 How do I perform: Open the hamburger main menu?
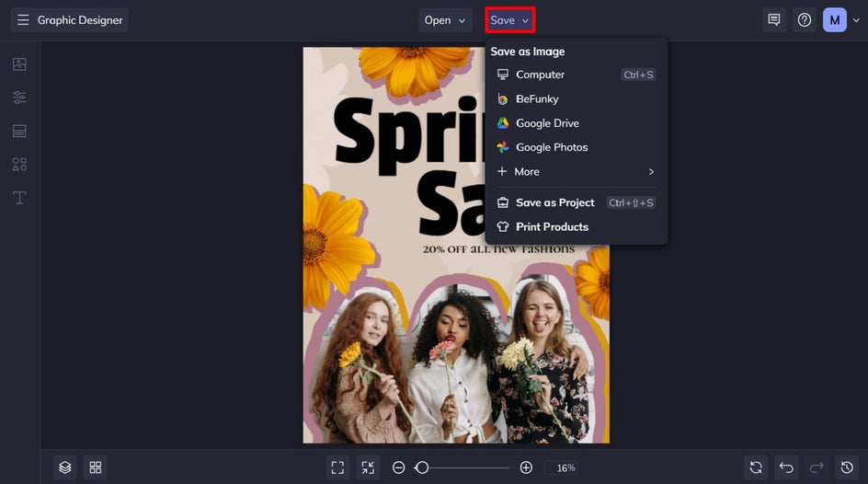[23, 20]
